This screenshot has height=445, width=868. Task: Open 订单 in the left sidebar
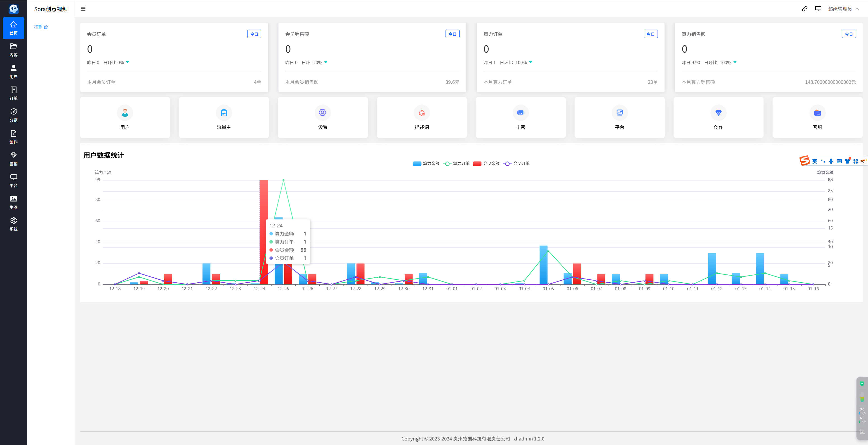click(x=14, y=93)
